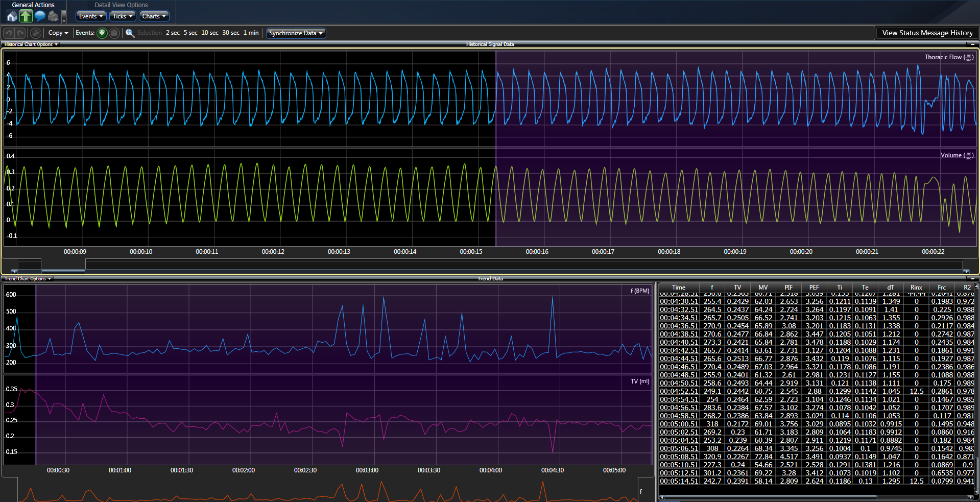Set zoom range to 10 sec
This screenshot has width=980, height=502.
coord(209,33)
